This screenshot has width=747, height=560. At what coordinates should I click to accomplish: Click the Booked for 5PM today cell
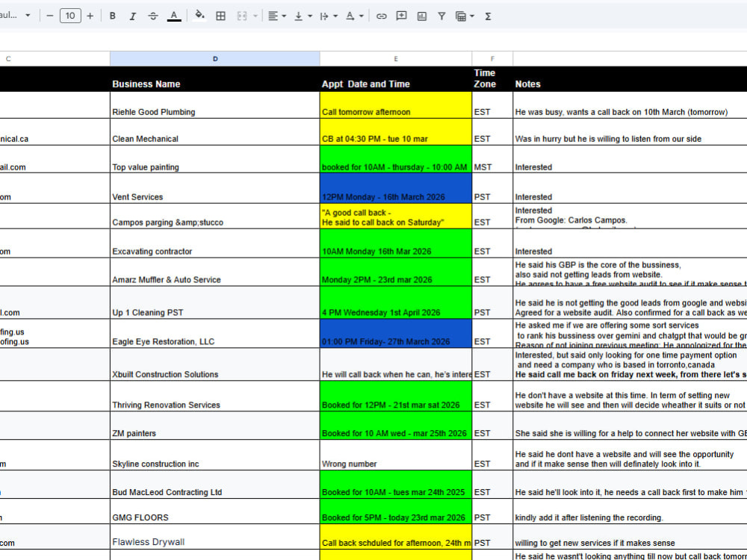396,511
